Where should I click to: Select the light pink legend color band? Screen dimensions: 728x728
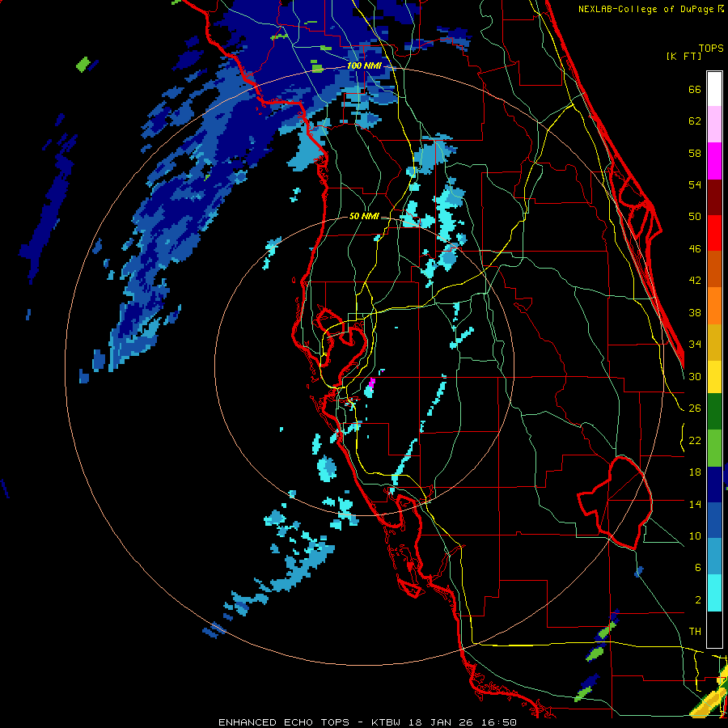pos(714,125)
